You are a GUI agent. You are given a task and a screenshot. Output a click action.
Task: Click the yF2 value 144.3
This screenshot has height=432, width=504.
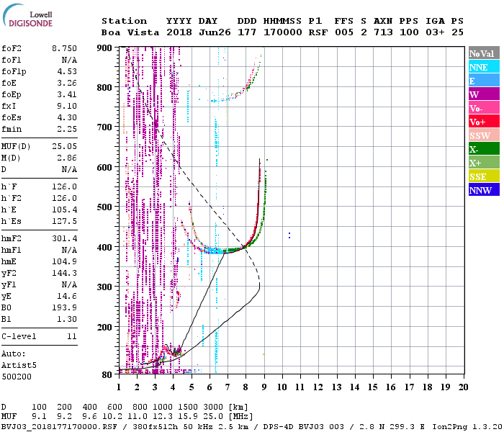pos(64,273)
